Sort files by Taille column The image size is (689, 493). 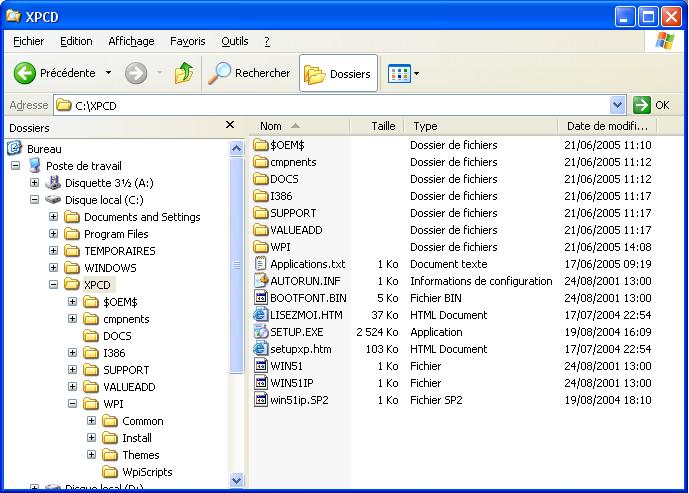click(x=377, y=126)
